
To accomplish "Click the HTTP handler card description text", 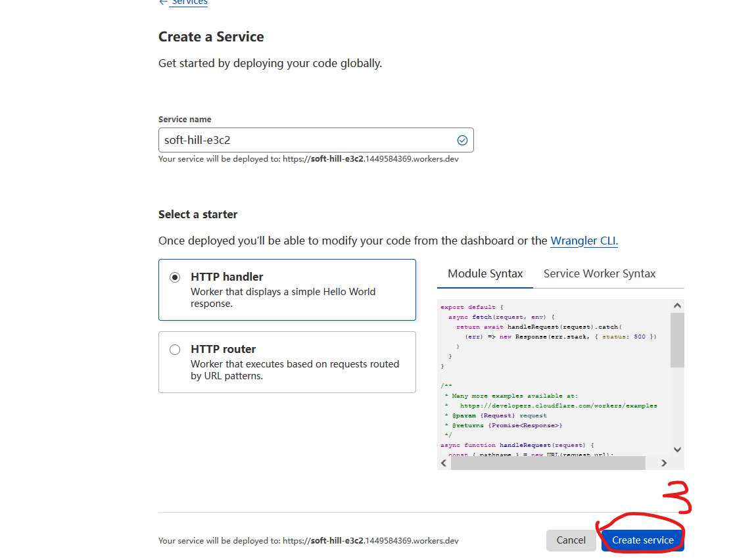I will click(x=283, y=298).
